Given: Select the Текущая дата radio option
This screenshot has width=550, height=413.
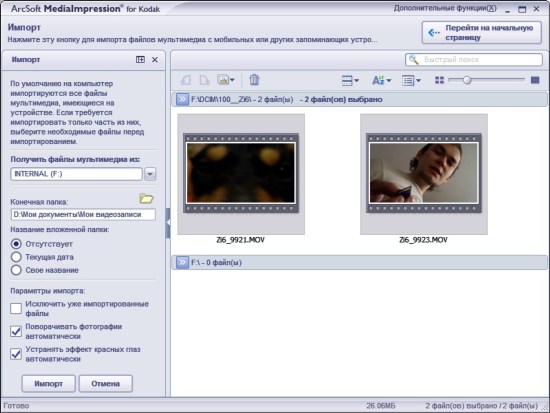Looking at the screenshot, I should coord(16,257).
